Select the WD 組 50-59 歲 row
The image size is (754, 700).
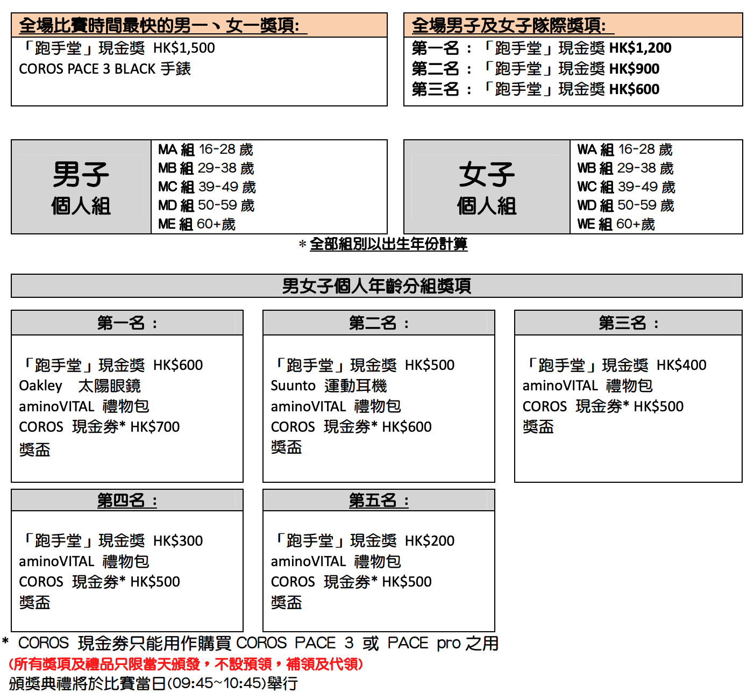[x=626, y=205]
